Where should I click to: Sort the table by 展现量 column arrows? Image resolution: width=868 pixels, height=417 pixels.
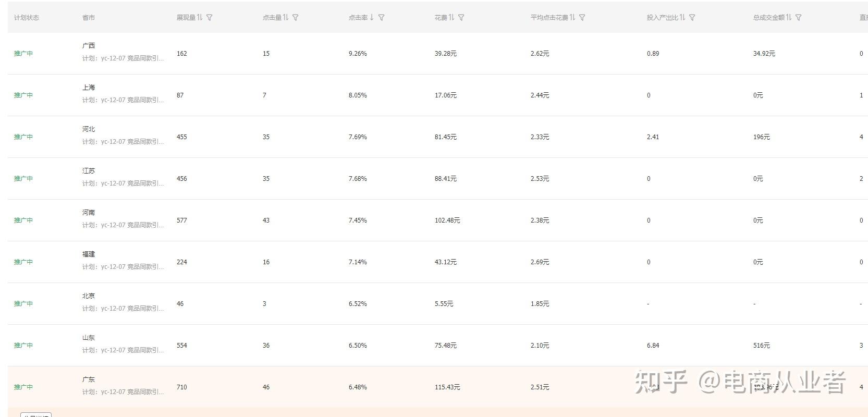pos(200,18)
